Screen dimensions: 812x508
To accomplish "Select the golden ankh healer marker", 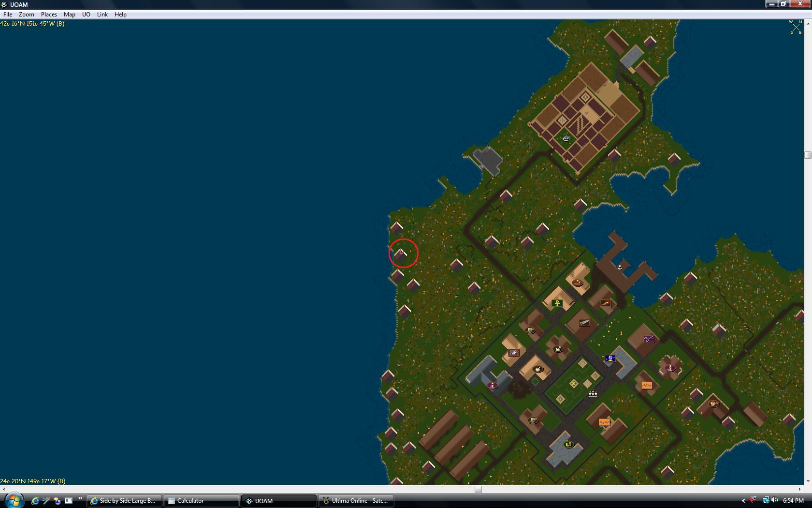I will point(557,304).
